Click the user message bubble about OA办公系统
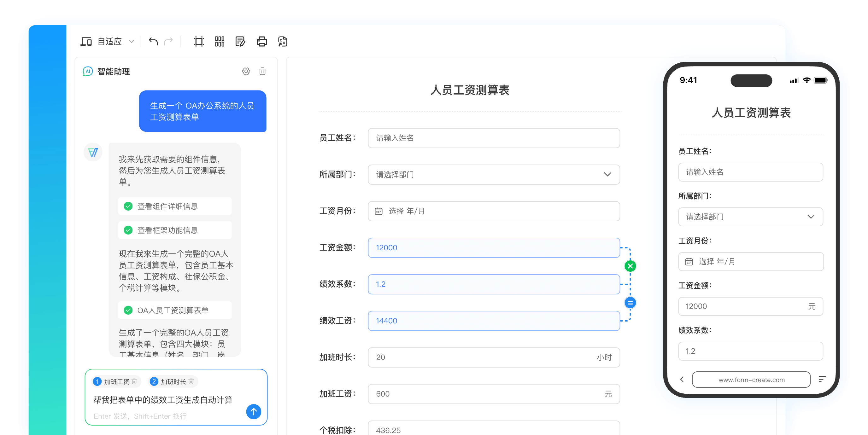The width and height of the screenshot is (868, 435). pyautogui.click(x=202, y=111)
